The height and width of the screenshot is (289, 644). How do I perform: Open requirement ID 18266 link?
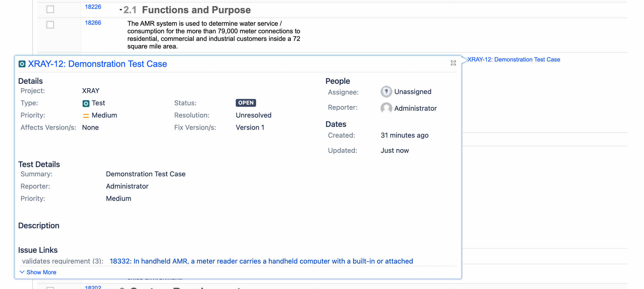point(93,23)
